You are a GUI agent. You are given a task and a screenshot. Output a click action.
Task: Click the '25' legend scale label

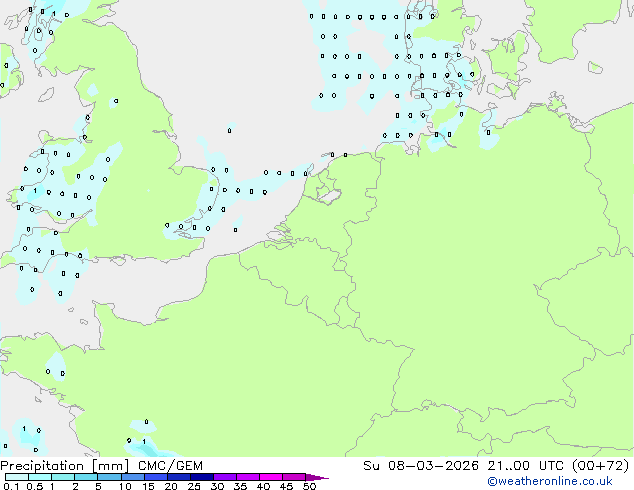point(194,486)
